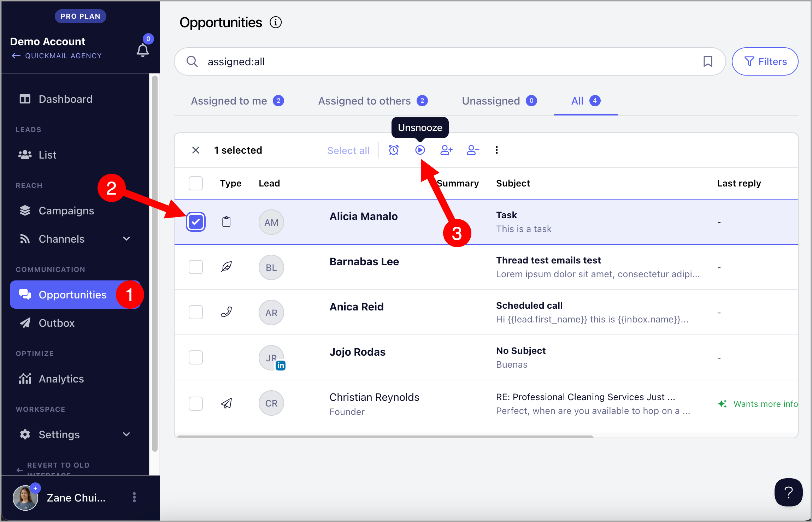Click the phone call icon for Anica Reid

point(226,312)
